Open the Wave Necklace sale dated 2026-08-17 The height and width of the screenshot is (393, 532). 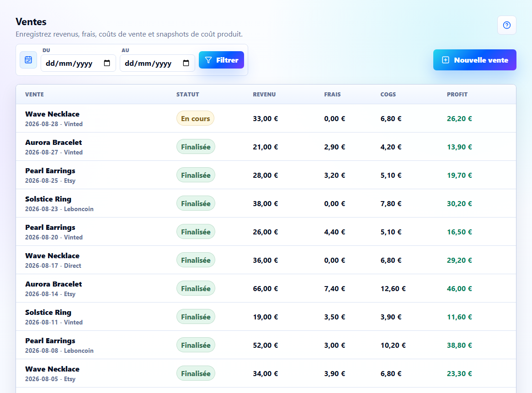click(x=266, y=260)
